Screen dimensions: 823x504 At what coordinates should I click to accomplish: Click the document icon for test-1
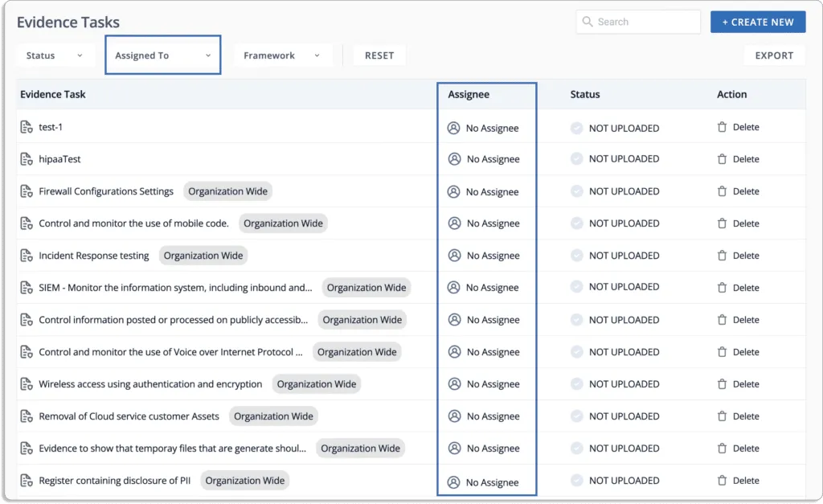click(27, 127)
